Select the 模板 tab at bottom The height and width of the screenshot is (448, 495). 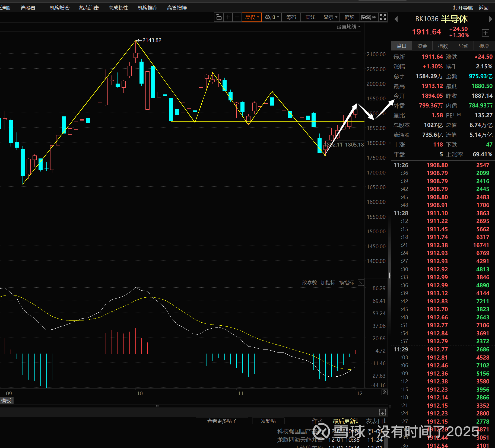coord(6,400)
